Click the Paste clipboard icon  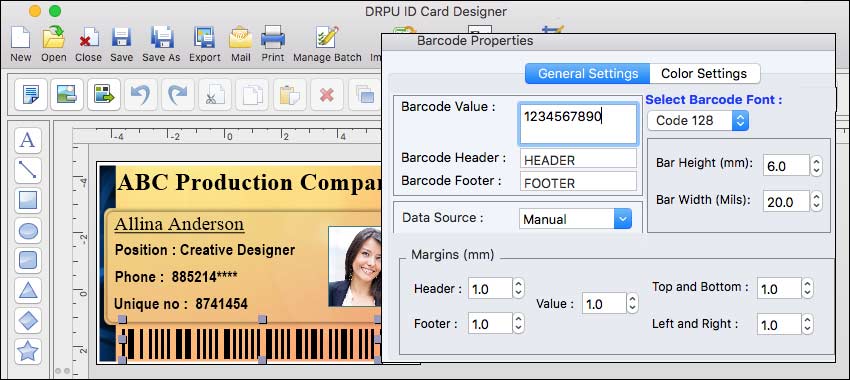[289, 95]
